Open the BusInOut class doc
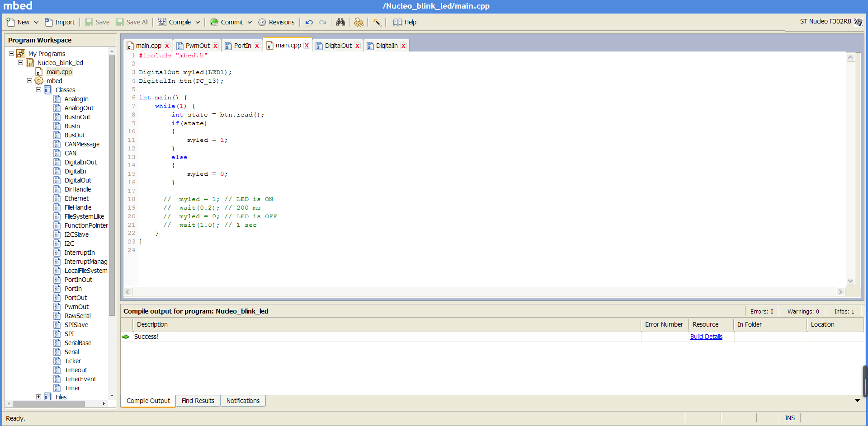Screen dimensions: 868x426 [77, 117]
